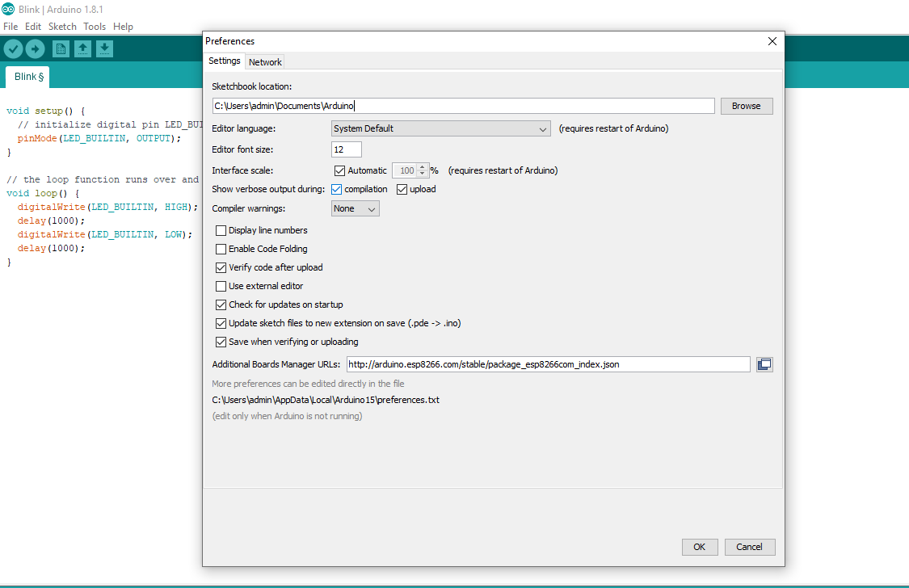Open the Compiler warnings dropdown
The height and width of the screenshot is (588, 909).
(x=355, y=208)
